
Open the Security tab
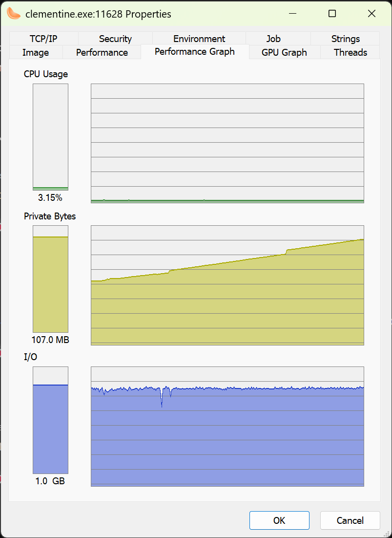tap(116, 39)
